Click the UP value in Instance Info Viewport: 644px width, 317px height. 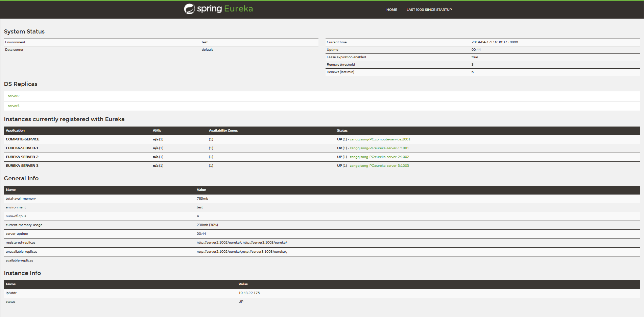tap(241, 302)
